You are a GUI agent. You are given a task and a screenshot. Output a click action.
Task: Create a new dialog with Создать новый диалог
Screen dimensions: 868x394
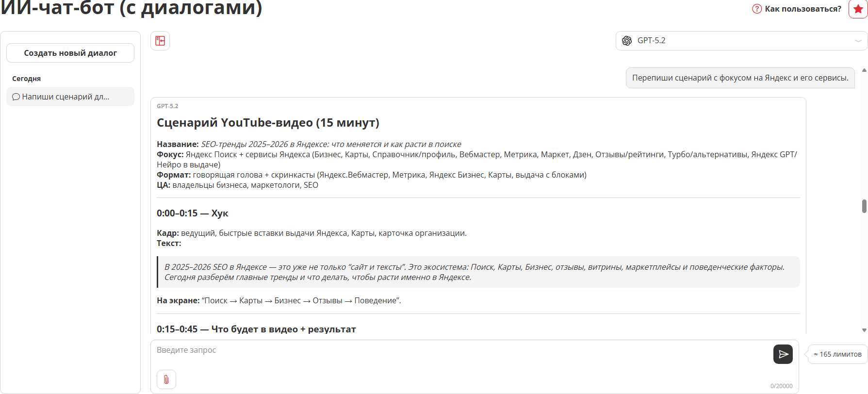[70, 53]
